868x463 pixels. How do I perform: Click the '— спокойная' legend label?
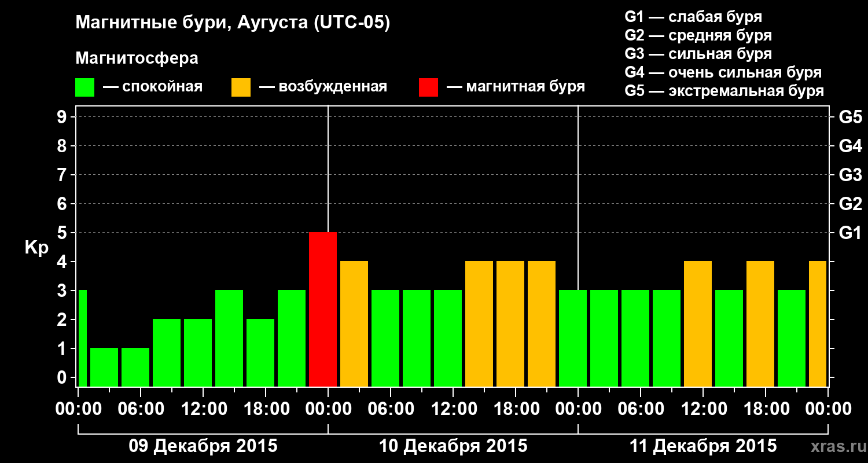tap(153, 87)
